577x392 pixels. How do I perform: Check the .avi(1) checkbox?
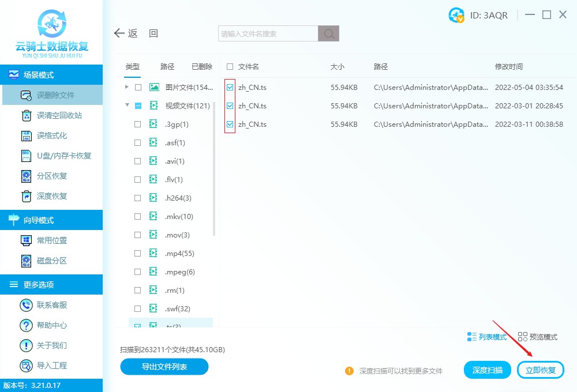click(x=138, y=161)
